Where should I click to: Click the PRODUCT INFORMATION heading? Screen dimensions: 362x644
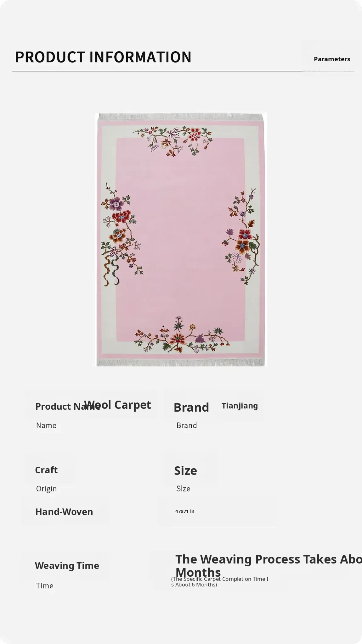coord(103,57)
